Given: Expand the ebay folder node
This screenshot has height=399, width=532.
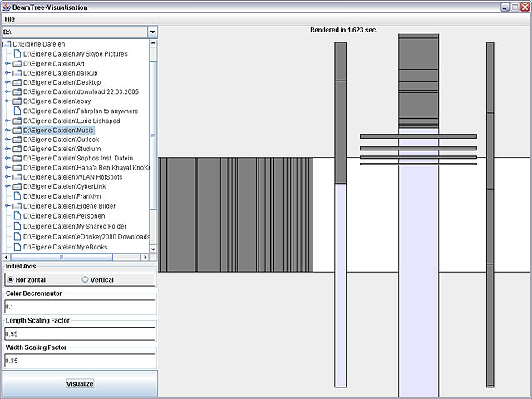Looking at the screenshot, I should point(7,101).
